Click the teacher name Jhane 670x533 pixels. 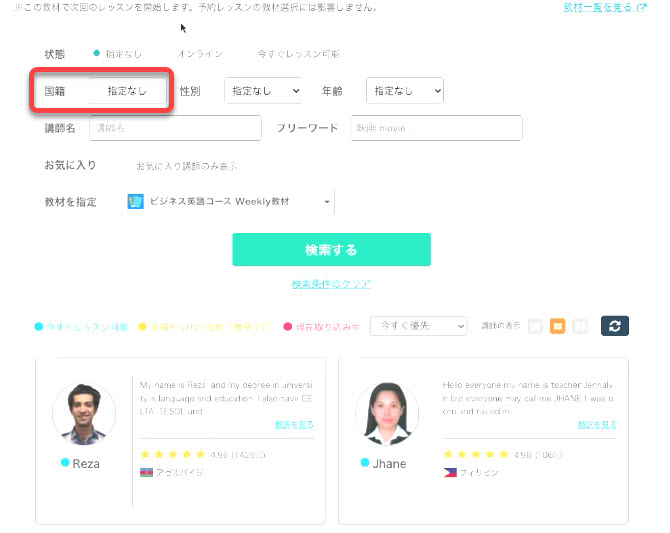tap(389, 464)
